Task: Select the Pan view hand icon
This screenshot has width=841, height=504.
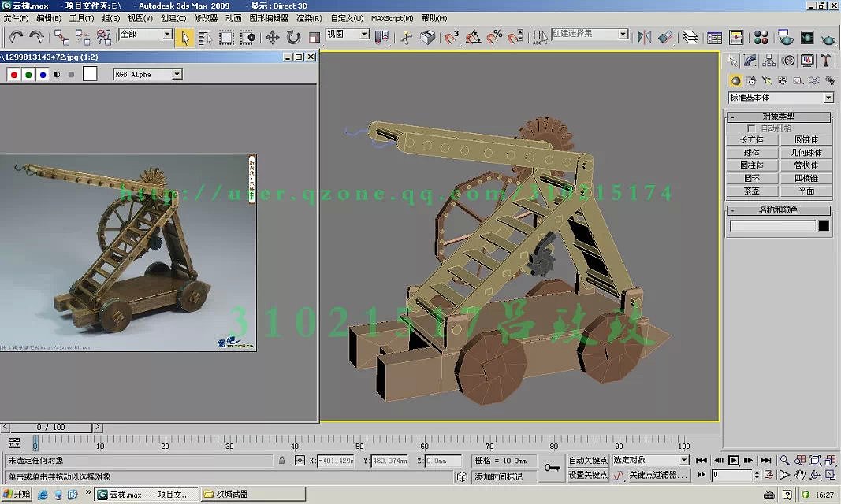Action: click(800, 474)
